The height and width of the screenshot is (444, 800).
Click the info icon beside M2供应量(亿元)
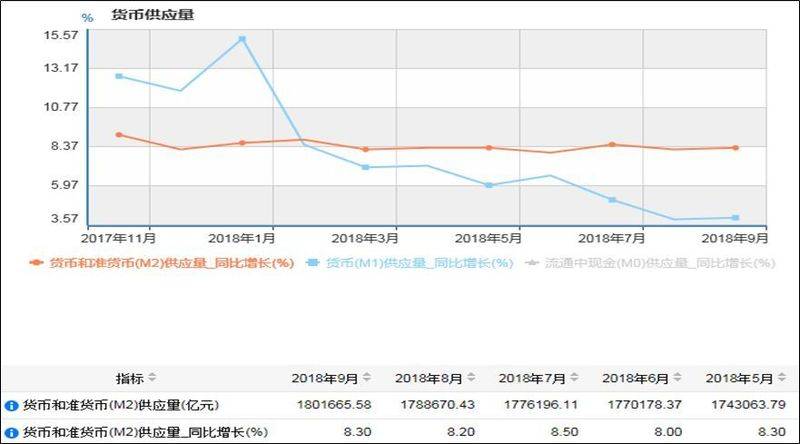coord(11,406)
